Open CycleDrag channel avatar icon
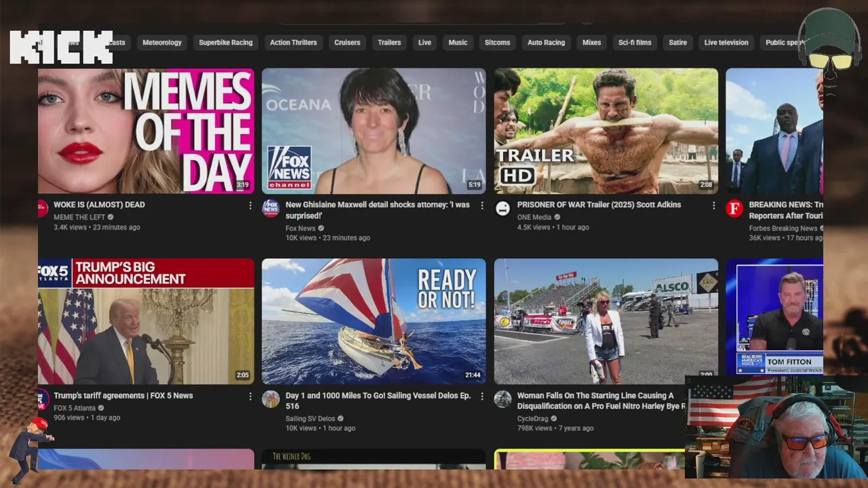868x488 pixels. pos(502,399)
